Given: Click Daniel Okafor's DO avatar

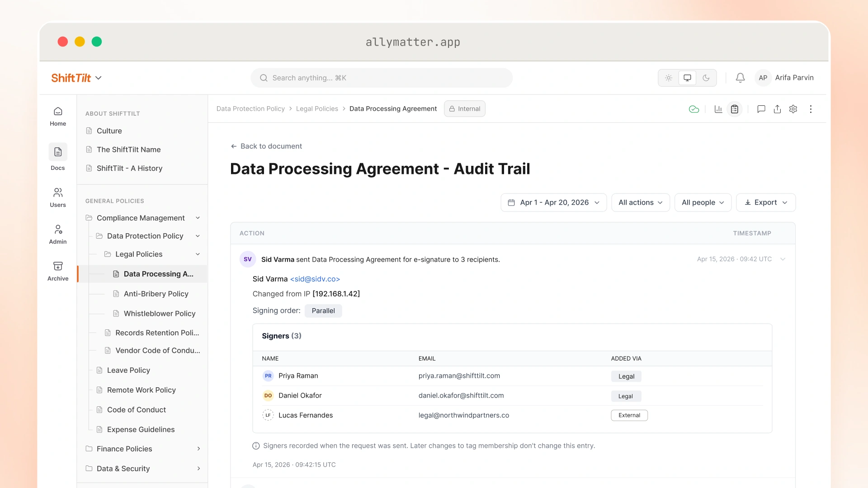Looking at the screenshot, I should pyautogui.click(x=268, y=396).
